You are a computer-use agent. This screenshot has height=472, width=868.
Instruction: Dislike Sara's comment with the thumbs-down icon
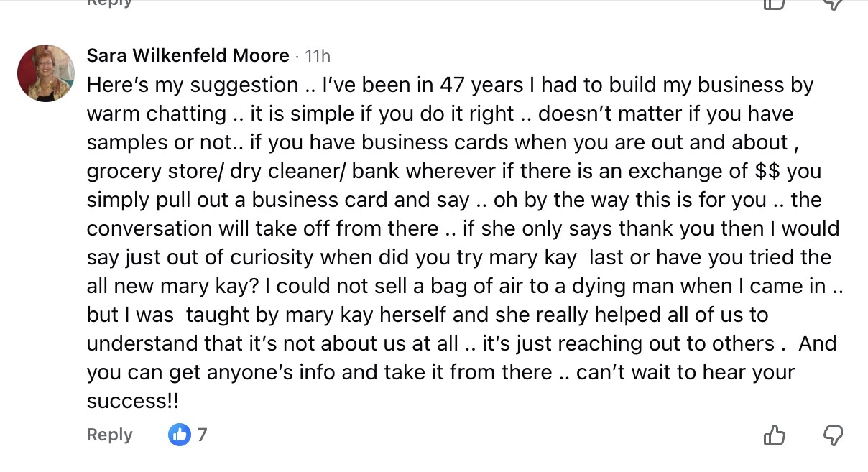(x=832, y=435)
